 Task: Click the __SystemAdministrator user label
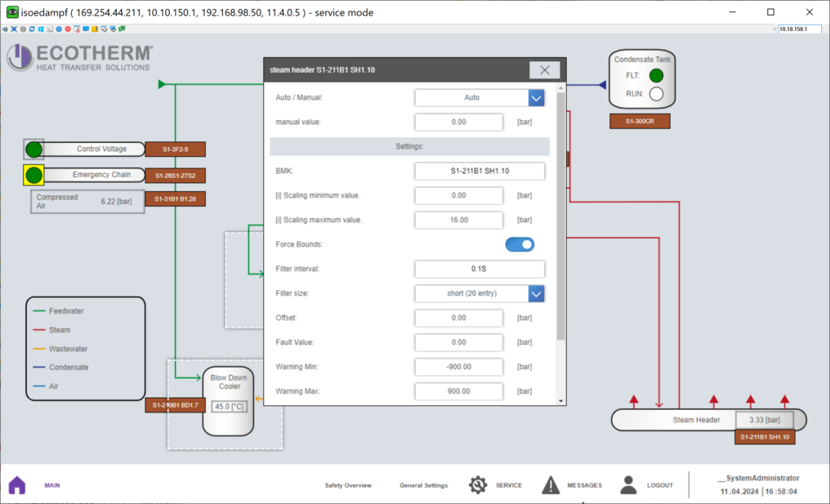pyautogui.click(x=759, y=478)
